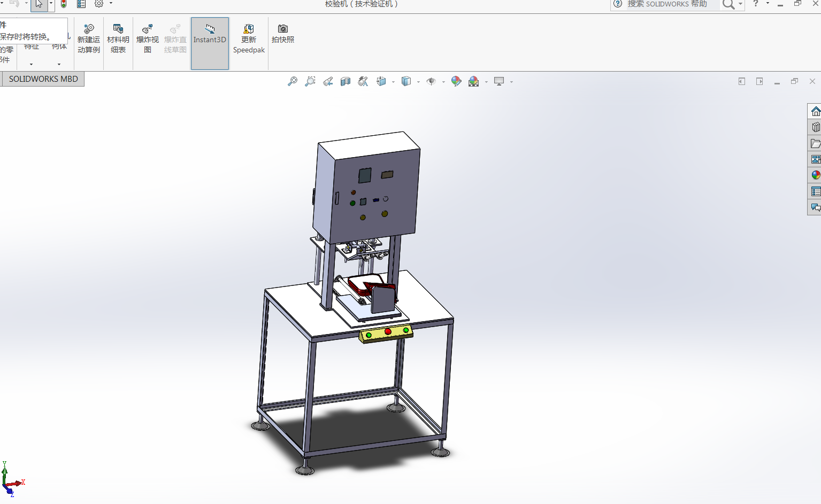The height and width of the screenshot is (504, 821).
Task: Open the 材料明细表 bill of materials tool
Action: [118, 38]
